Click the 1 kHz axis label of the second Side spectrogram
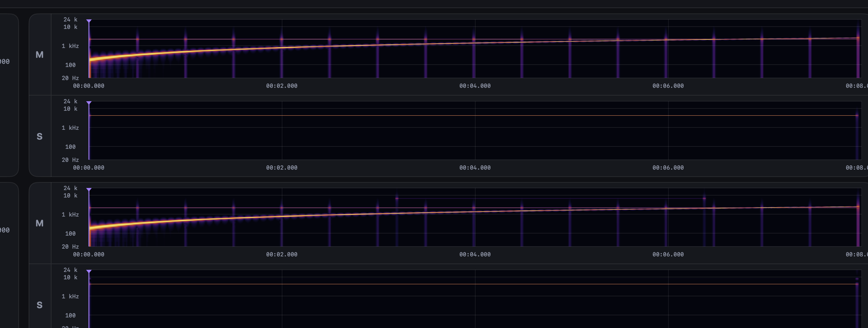Viewport: 868px width, 328px height. 70,296
